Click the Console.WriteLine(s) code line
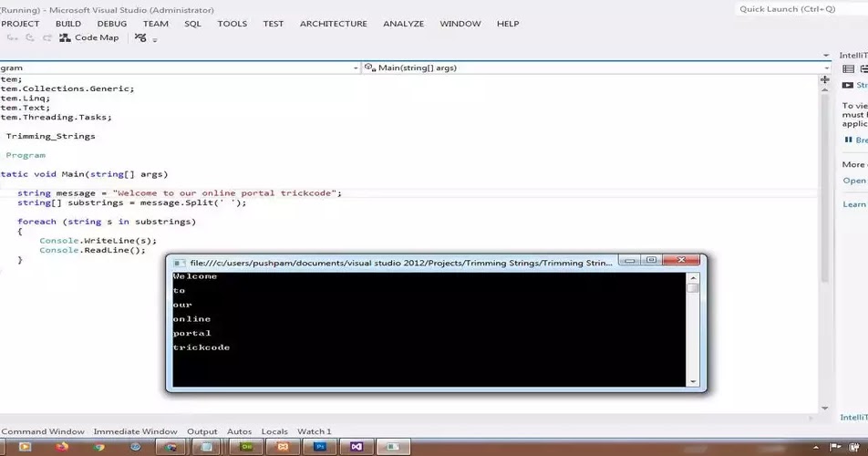The width and height of the screenshot is (868, 456). click(x=98, y=241)
